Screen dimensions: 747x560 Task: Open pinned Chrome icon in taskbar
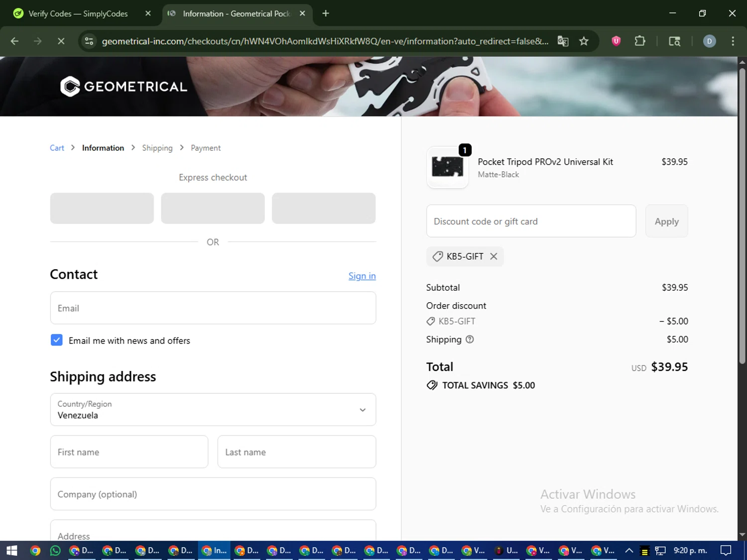(35, 551)
